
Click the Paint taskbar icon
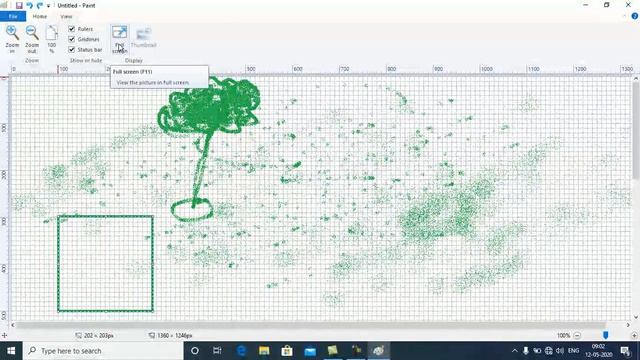tap(378, 351)
